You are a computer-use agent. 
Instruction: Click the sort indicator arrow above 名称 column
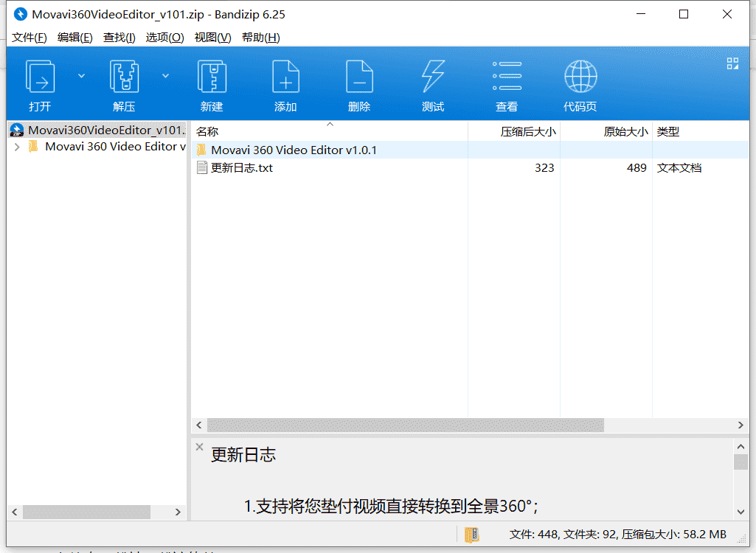click(330, 125)
